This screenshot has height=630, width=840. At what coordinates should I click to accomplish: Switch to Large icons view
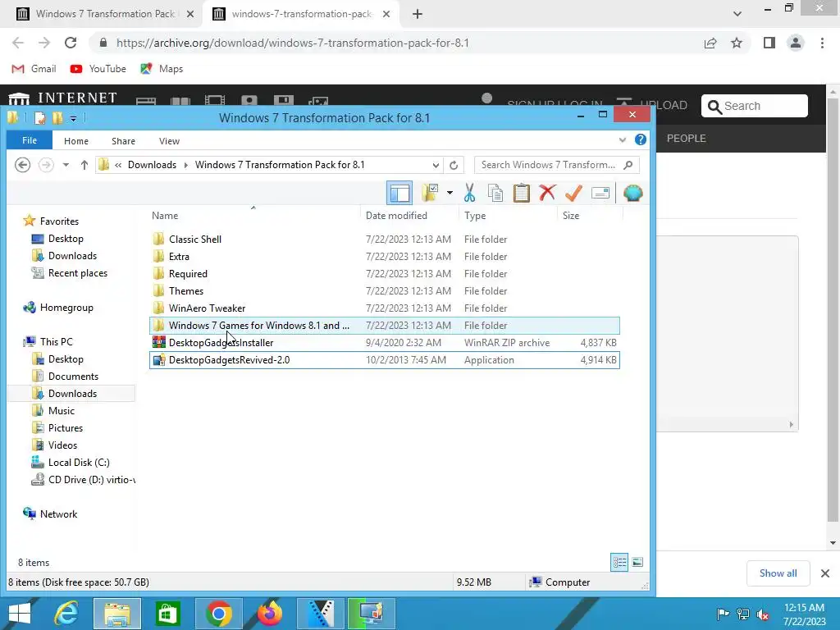(637, 562)
